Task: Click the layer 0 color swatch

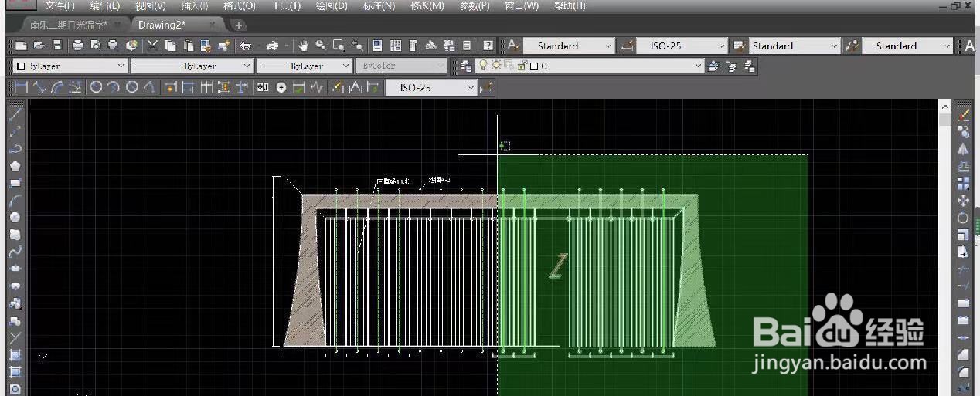Action: [x=534, y=66]
